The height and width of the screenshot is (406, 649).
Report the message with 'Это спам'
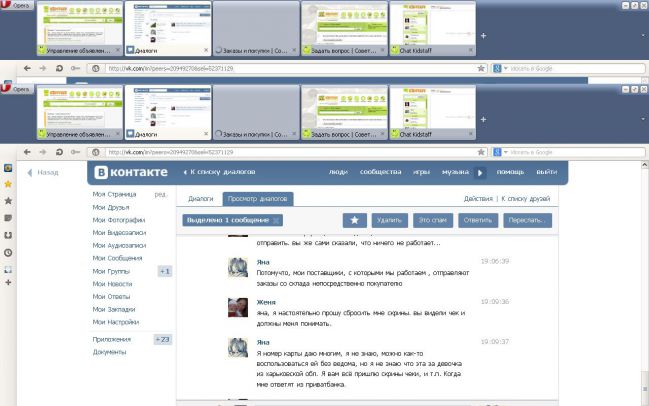(x=434, y=220)
